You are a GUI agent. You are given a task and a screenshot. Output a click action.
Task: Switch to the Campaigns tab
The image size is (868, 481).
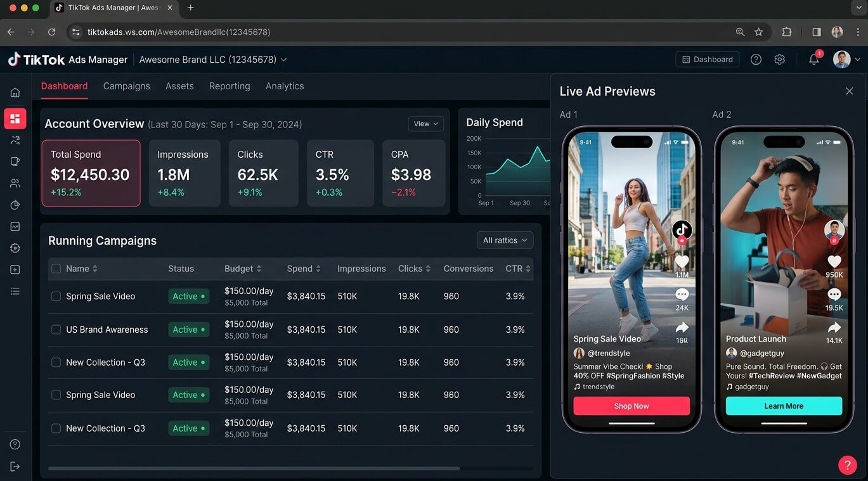point(127,86)
